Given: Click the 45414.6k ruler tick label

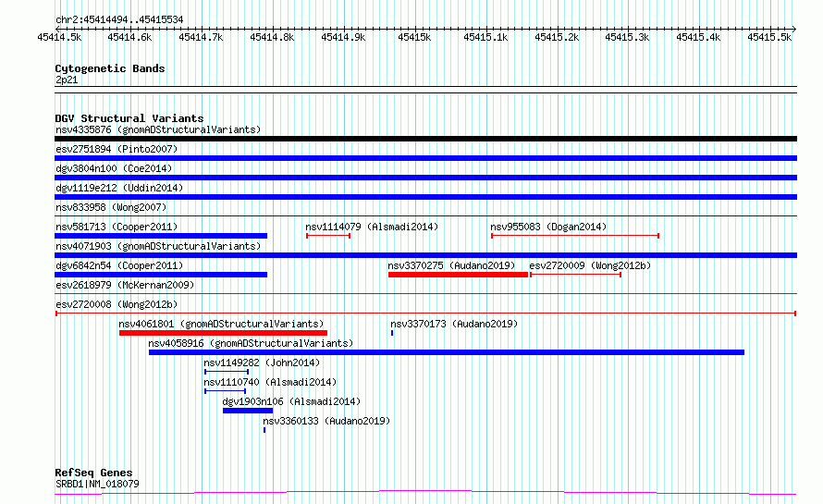Looking at the screenshot, I should pyautogui.click(x=129, y=37).
